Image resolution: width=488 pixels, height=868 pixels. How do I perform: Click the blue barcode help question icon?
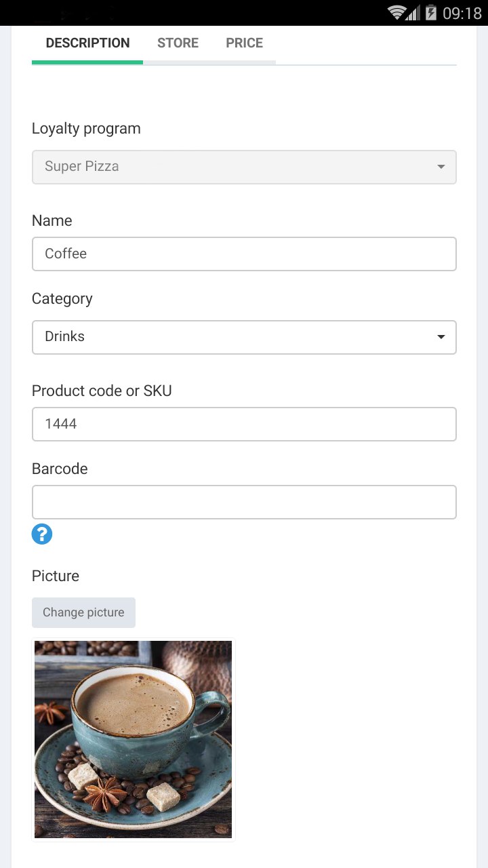(x=42, y=534)
